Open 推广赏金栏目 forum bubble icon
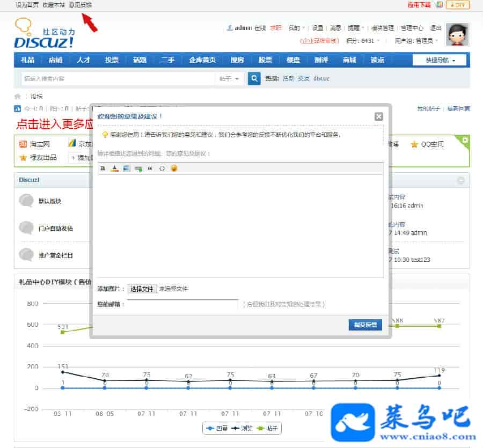483x448 pixels. [x=26, y=255]
